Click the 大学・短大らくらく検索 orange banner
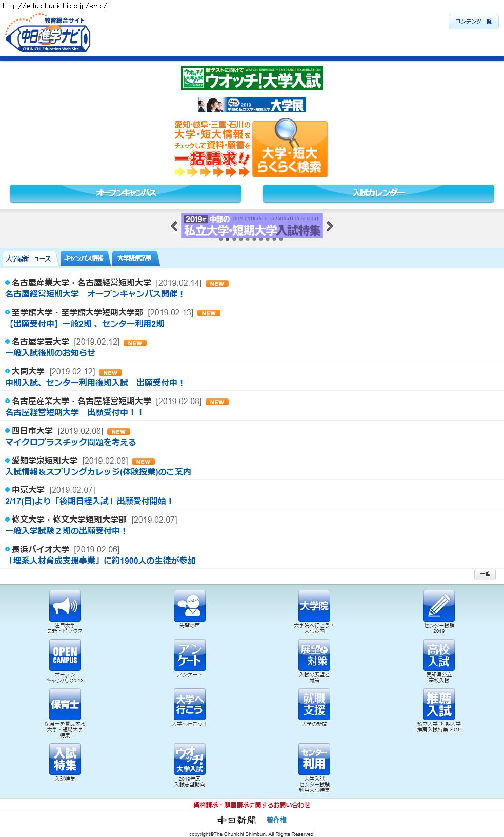 290,149
